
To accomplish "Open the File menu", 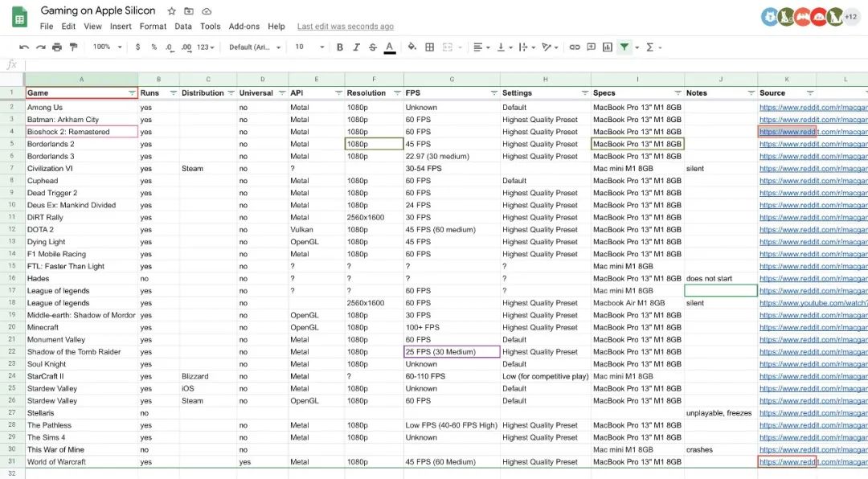I will [x=47, y=26].
